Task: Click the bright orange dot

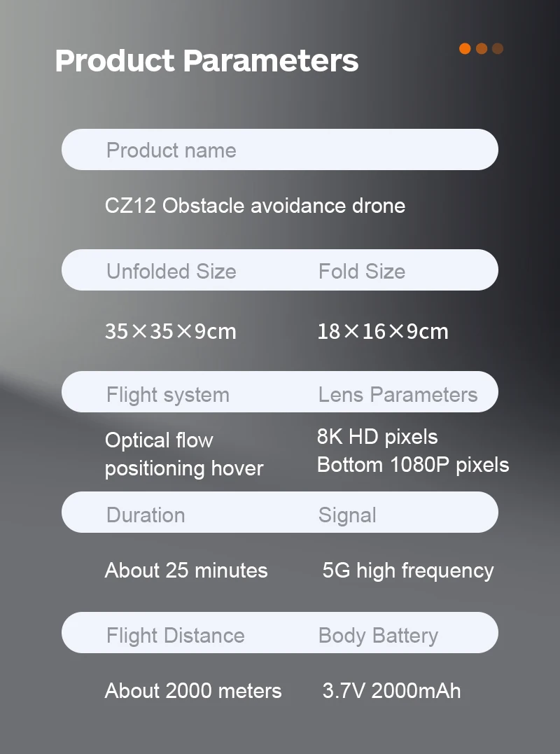Action: 465,48
